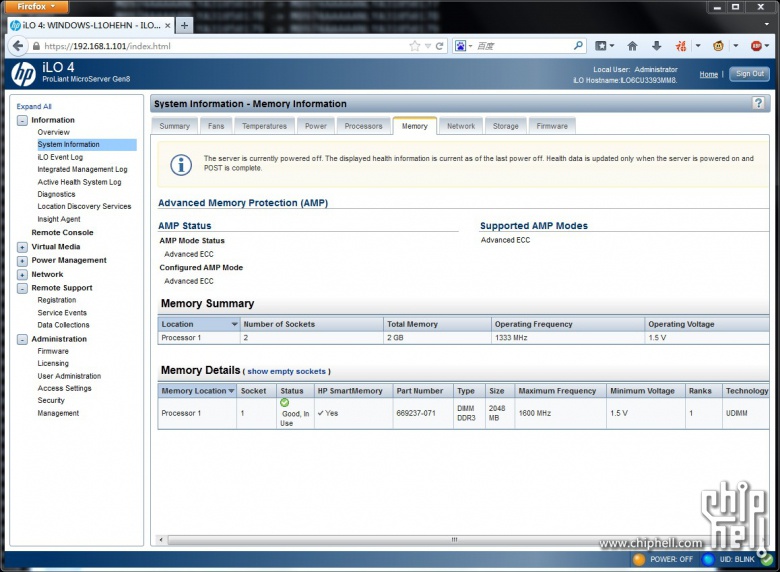Viewport: 780px width, 572px height.
Task: Open Firefox home page icon
Action: pos(632,46)
